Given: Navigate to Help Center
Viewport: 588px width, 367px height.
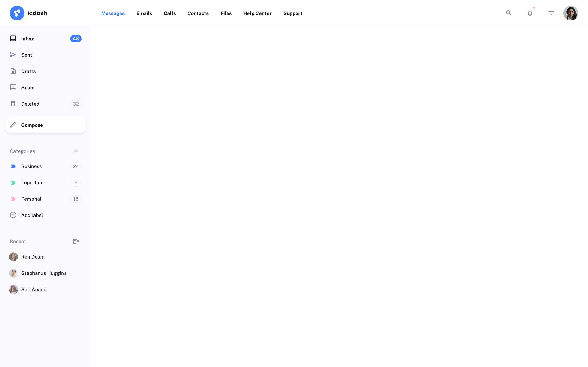Looking at the screenshot, I should [x=257, y=13].
